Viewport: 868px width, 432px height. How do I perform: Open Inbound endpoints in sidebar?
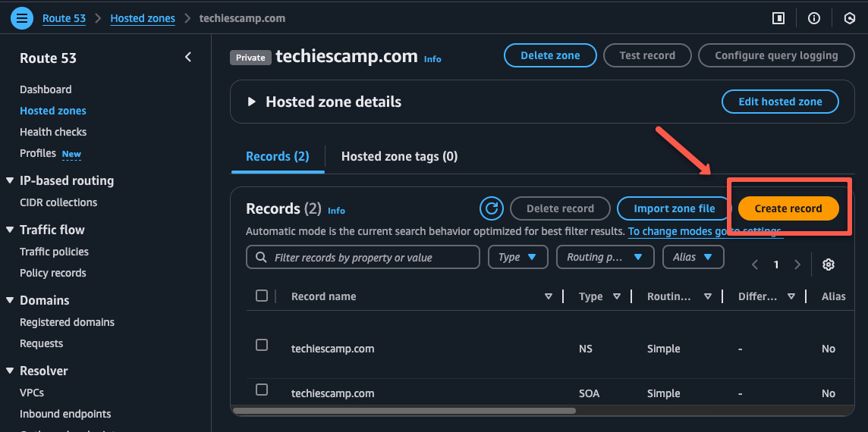coord(65,414)
